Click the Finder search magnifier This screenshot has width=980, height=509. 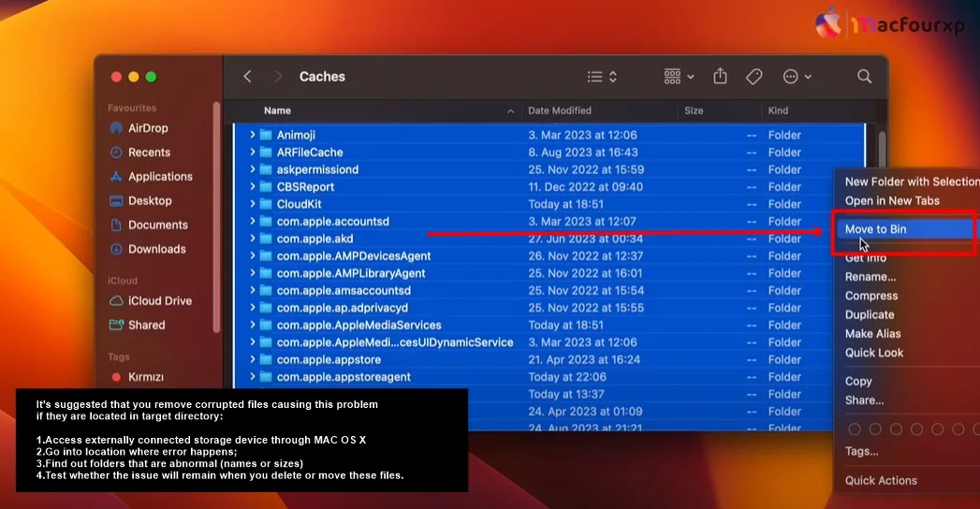[x=864, y=76]
